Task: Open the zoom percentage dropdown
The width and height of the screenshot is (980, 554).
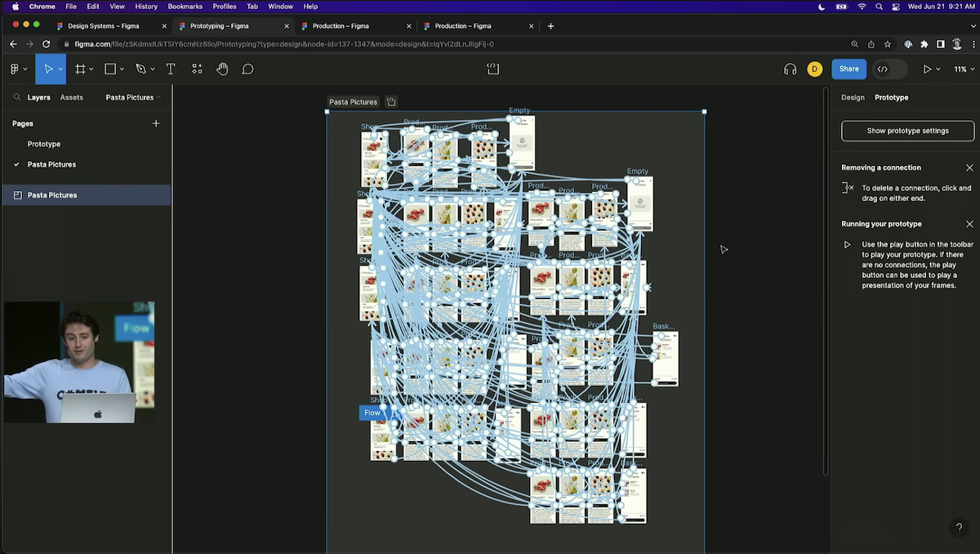Action: [962, 69]
